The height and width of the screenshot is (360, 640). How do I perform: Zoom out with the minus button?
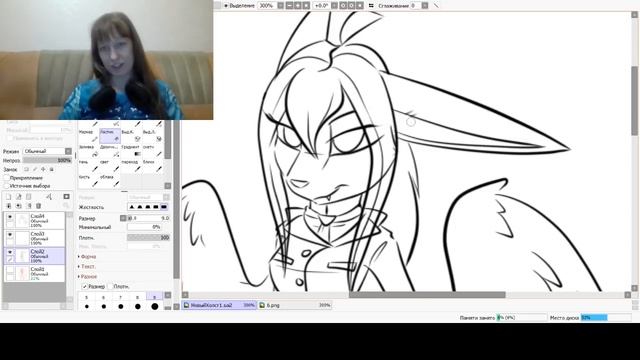coord(289,6)
